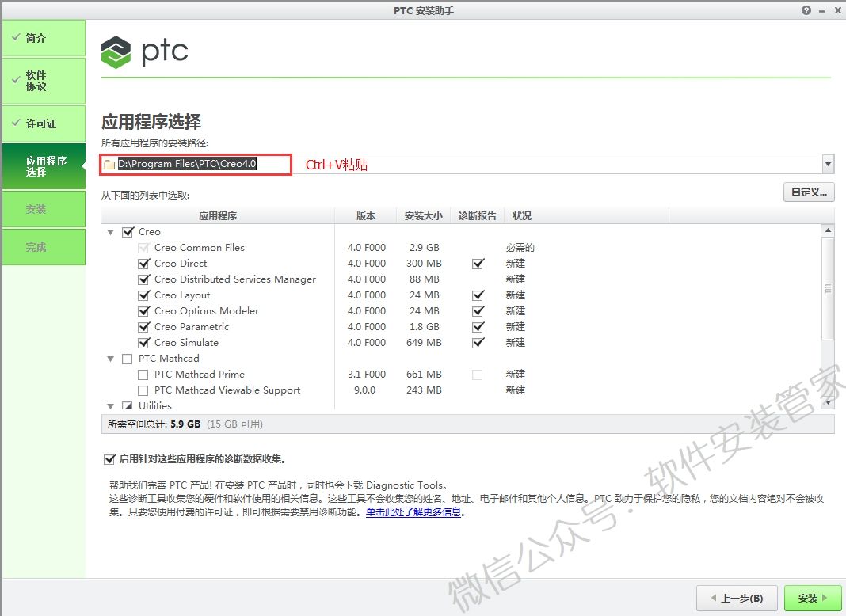
Task: Go to the 许可证 step in sidebar
Action: click(x=44, y=124)
